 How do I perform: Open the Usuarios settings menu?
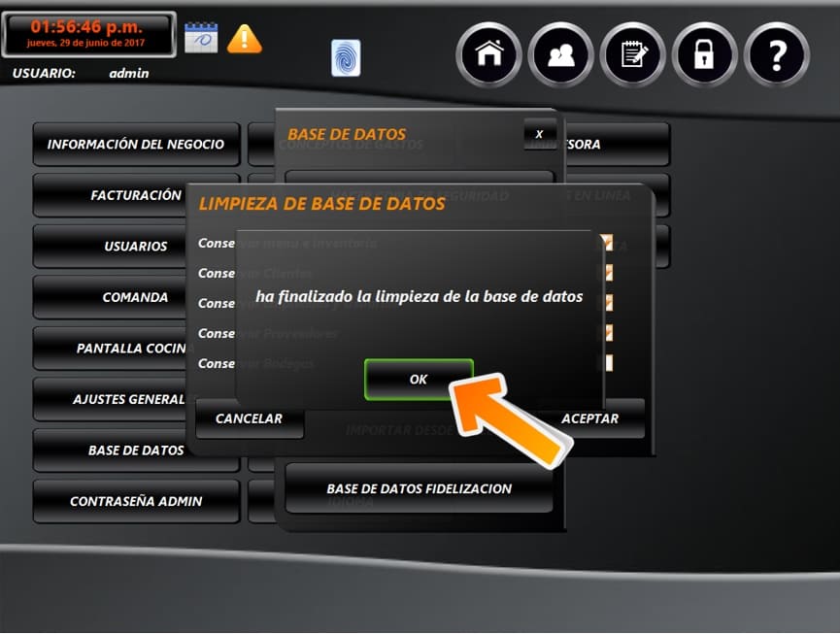(136, 247)
